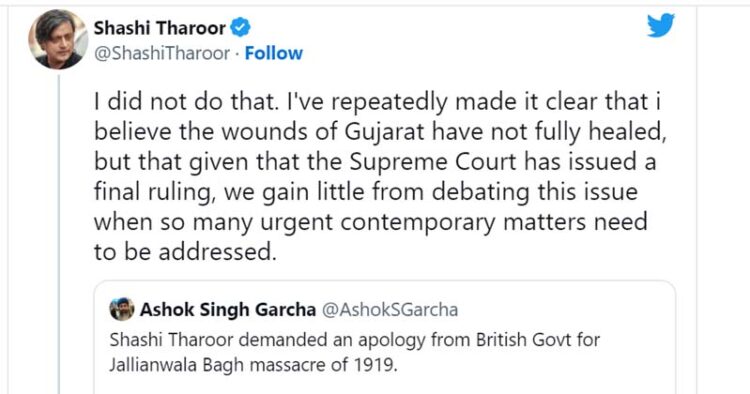The height and width of the screenshot is (394, 750).
Task: Click the Ashok Singh Garcha name
Action: 228,310
